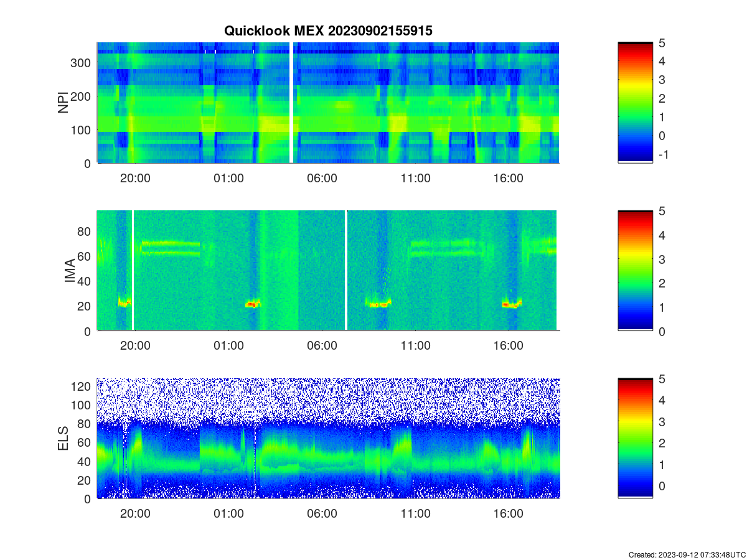Click the "120" tick on ELS y-axis
Screen dimensions: 747x560
tap(82, 386)
